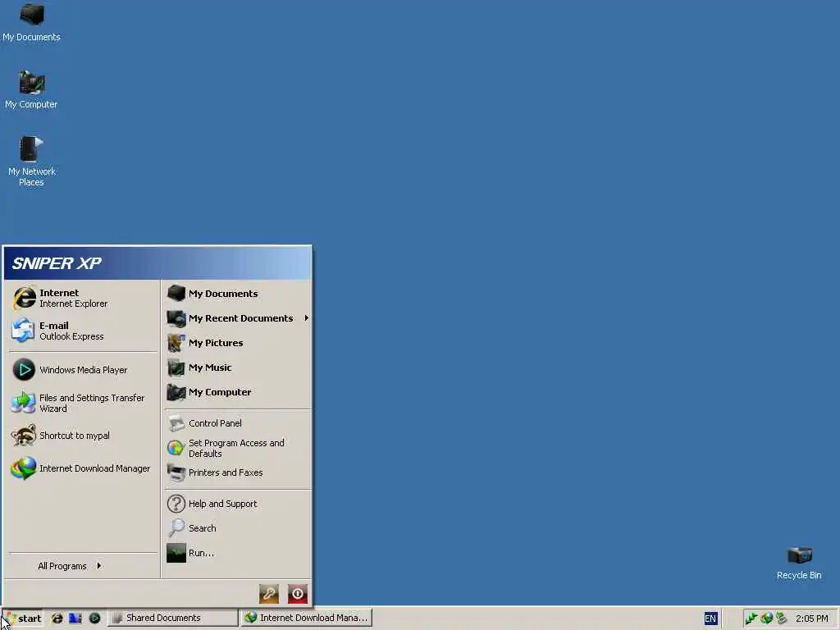
Task: Click Internet Explorer quick launch icon
Action: point(57,619)
